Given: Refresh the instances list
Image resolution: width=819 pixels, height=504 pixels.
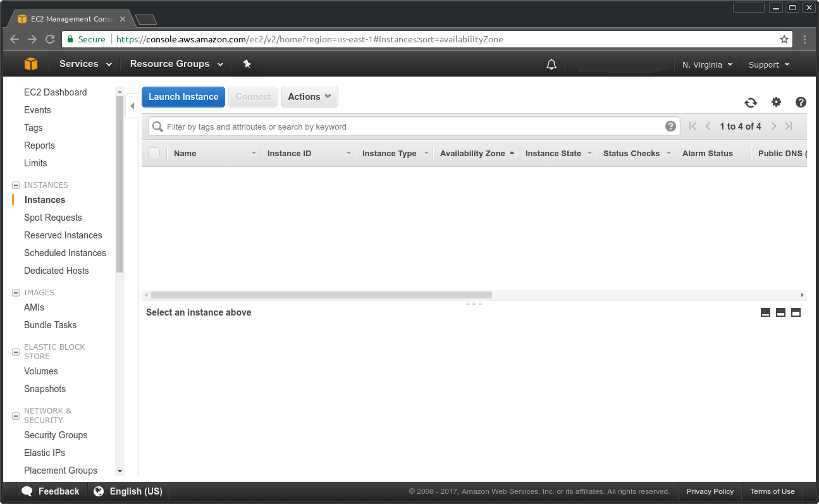Looking at the screenshot, I should point(751,102).
